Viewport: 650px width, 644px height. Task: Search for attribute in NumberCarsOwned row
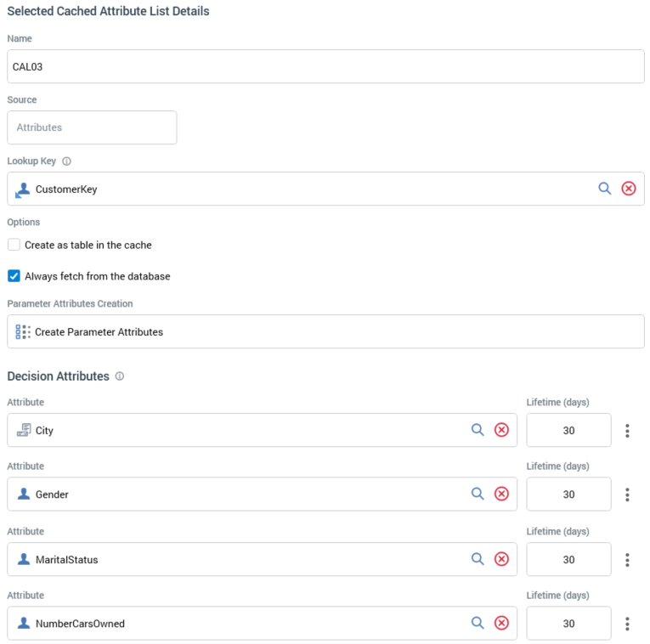[x=478, y=623]
